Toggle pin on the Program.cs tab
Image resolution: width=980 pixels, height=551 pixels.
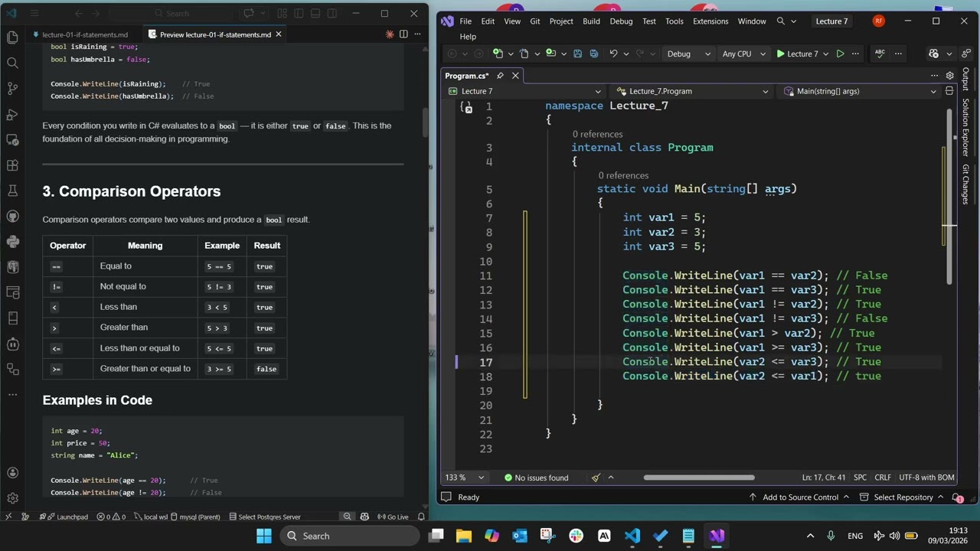[500, 76]
